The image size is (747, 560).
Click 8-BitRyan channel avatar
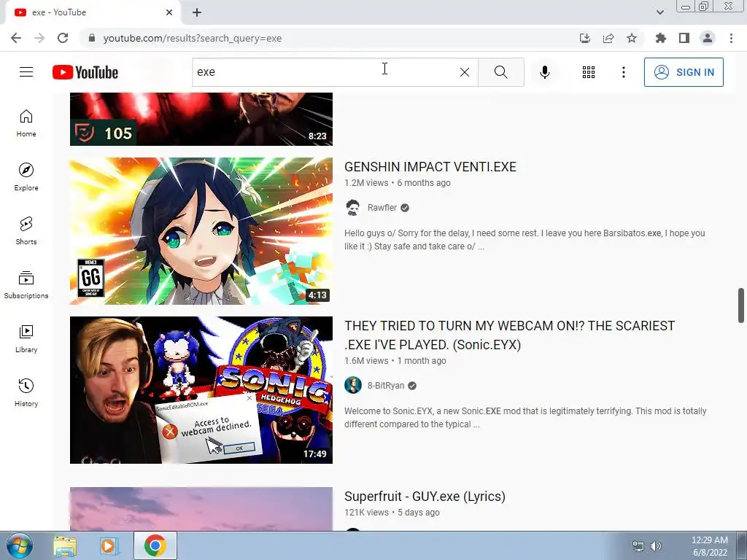(x=353, y=385)
